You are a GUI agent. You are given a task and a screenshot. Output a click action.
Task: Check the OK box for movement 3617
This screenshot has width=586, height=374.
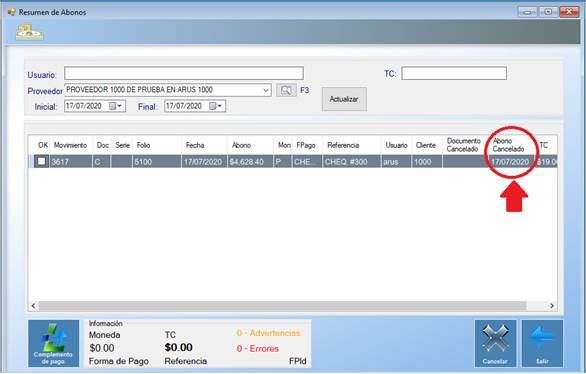click(41, 161)
